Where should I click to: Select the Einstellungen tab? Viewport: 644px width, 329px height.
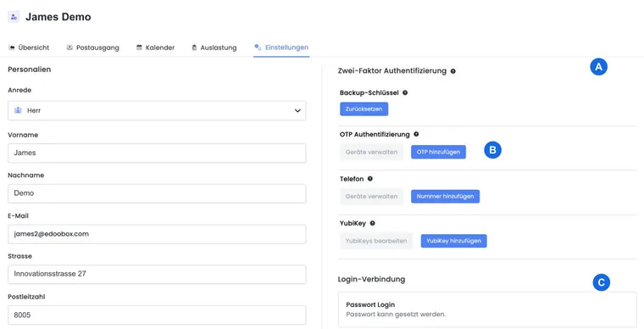(x=281, y=47)
